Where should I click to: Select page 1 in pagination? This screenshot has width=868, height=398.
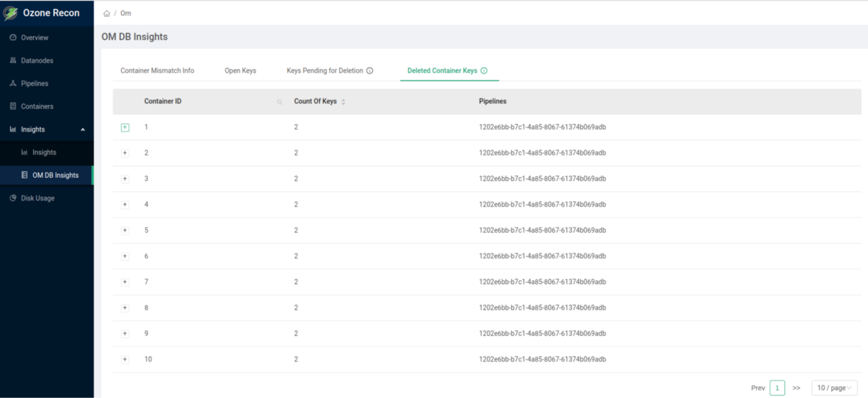tap(777, 388)
